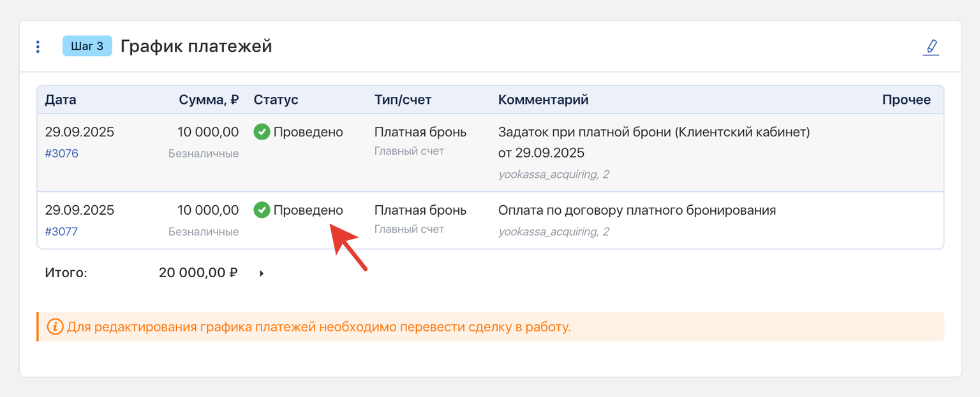This screenshot has height=397, width=980.
Task: Click the Задаток при платной брони comment
Action: 653,132
